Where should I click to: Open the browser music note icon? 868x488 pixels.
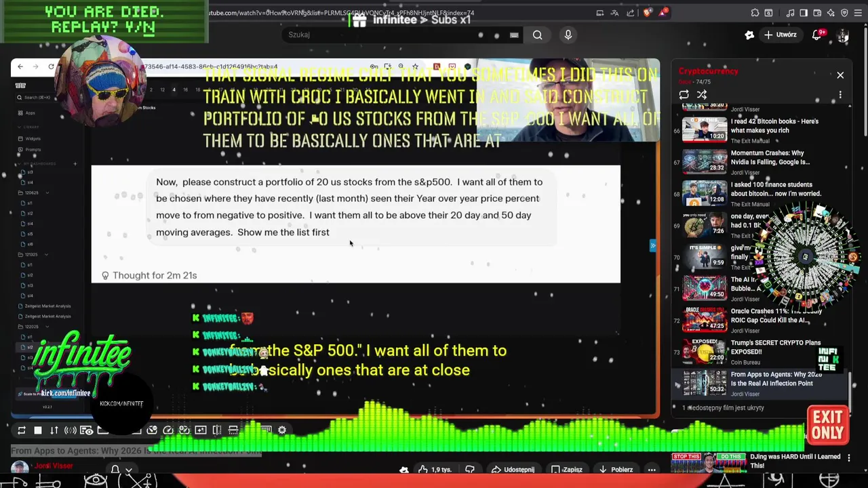coord(791,12)
